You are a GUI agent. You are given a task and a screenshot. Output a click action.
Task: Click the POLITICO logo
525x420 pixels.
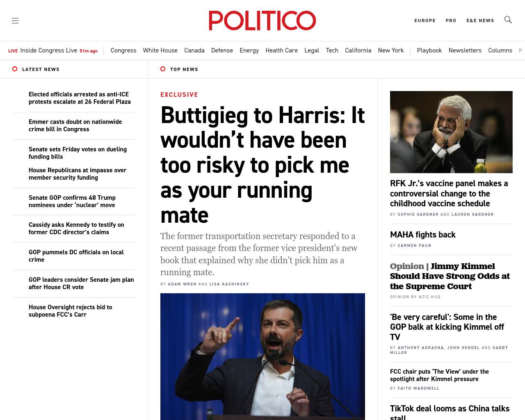click(262, 21)
